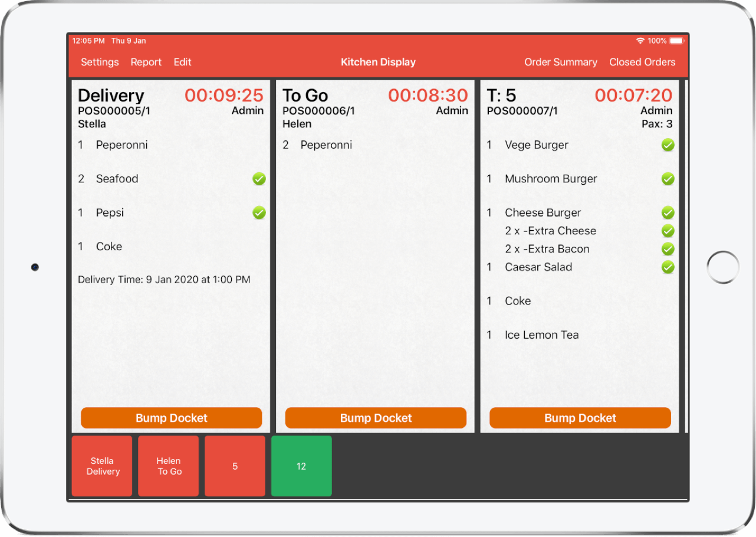Image resolution: width=756 pixels, height=537 pixels.
Task: Tap the checkmark next to Vege Burger
Action: [668, 145]
